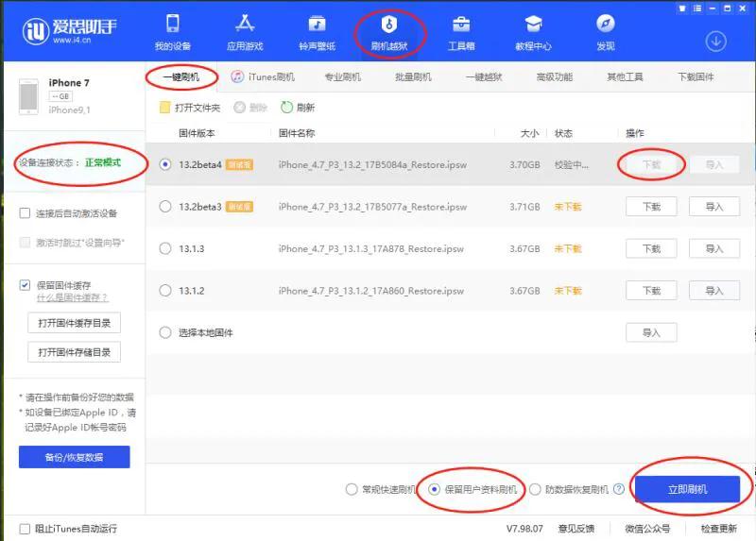Import firmware for 13.2beta3 row
Viewport: 756px width, 541px height.
714,207
